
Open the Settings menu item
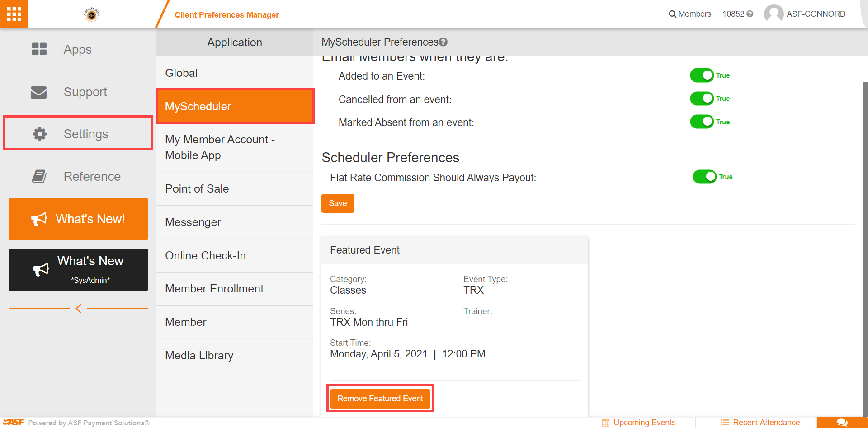click(78, 133)
